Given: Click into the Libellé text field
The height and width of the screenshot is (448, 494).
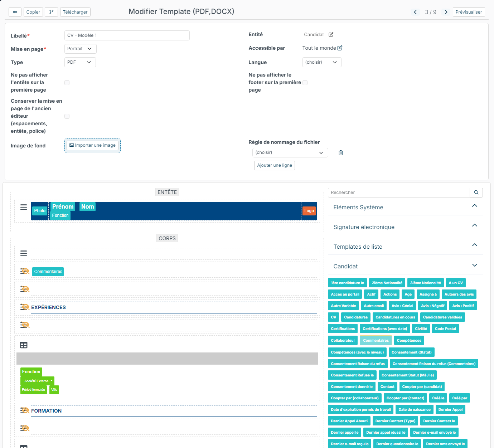Looking at the screenshot, I should click(x=127, y=35).
